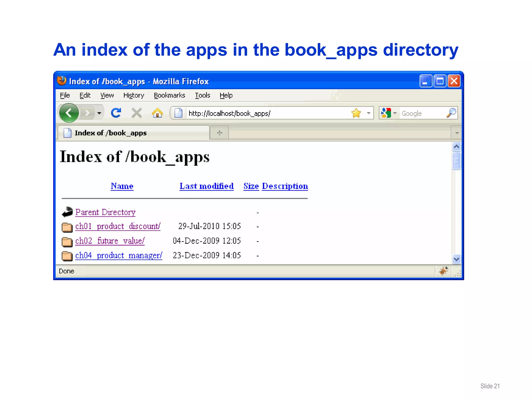Click the Firefox logo in the title bar
Image resolution: width=532 pixels, height=399 pixels.
(62, 81)
